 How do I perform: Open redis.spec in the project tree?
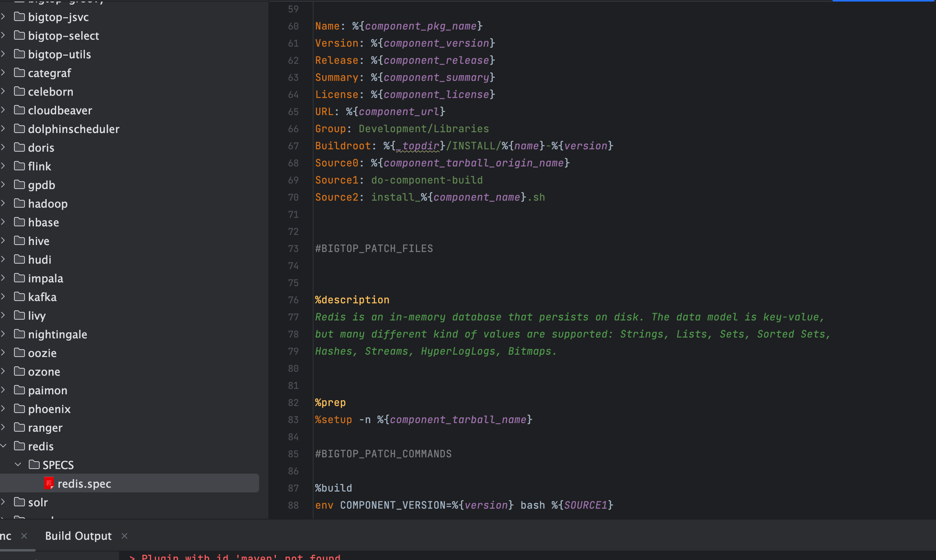[130, 483]
